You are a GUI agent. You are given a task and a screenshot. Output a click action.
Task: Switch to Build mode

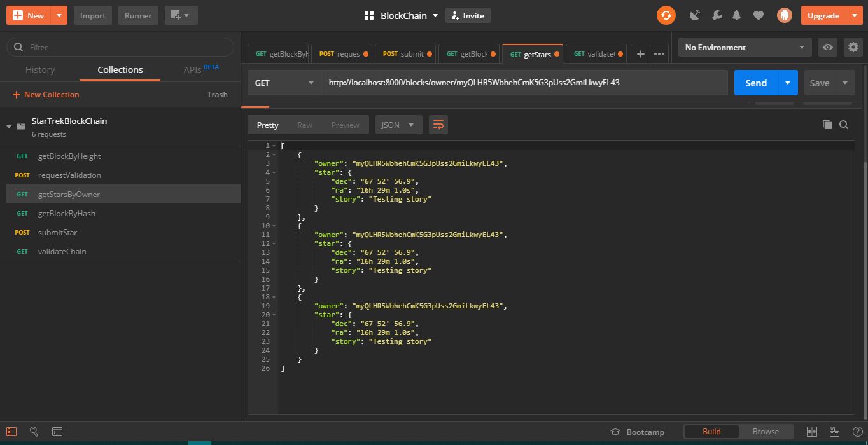point(711,431)
